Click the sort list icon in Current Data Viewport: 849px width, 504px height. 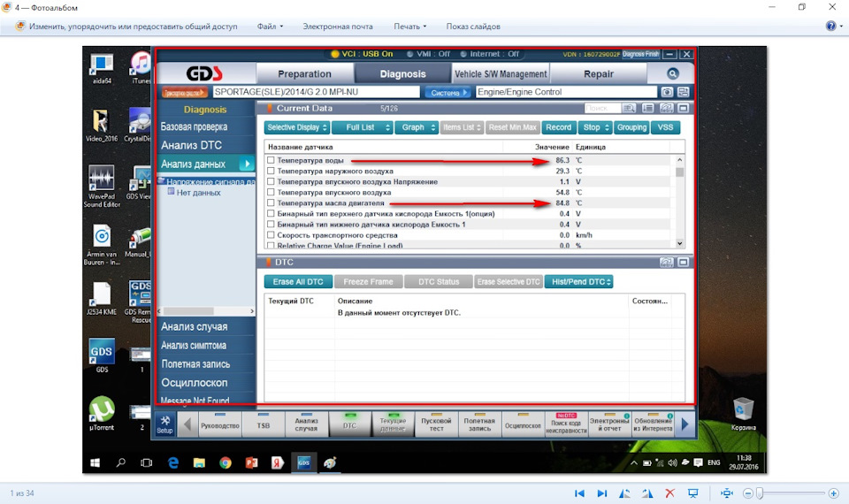[647, 108]
